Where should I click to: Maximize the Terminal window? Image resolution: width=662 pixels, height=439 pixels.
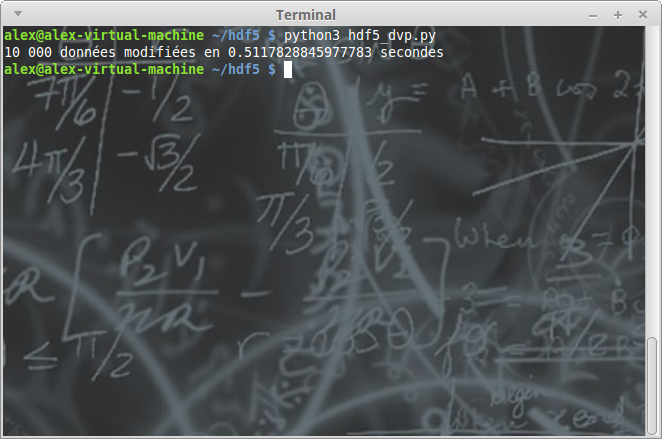pos(618,15)
